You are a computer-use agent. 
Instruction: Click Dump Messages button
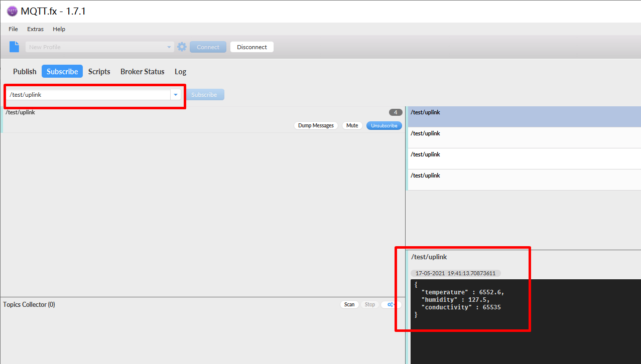[316, 125]
